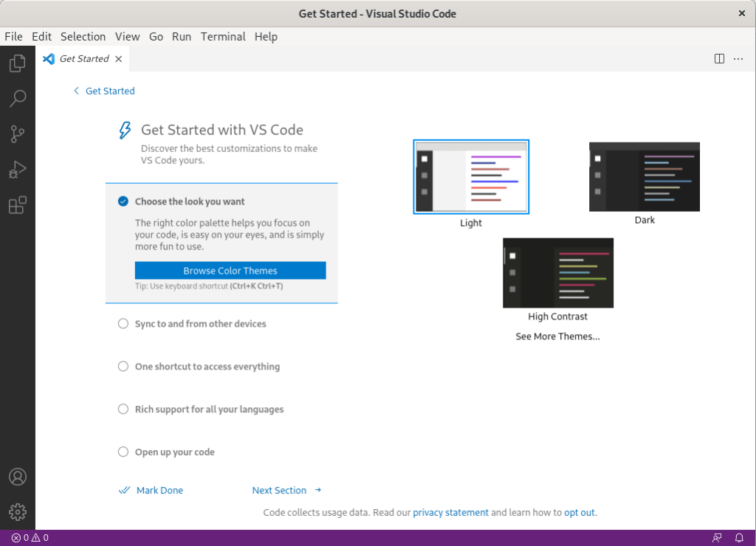This screenshot has height=546, width=756.
Task: Open the Run and Debug view
Action: [17, 170]
